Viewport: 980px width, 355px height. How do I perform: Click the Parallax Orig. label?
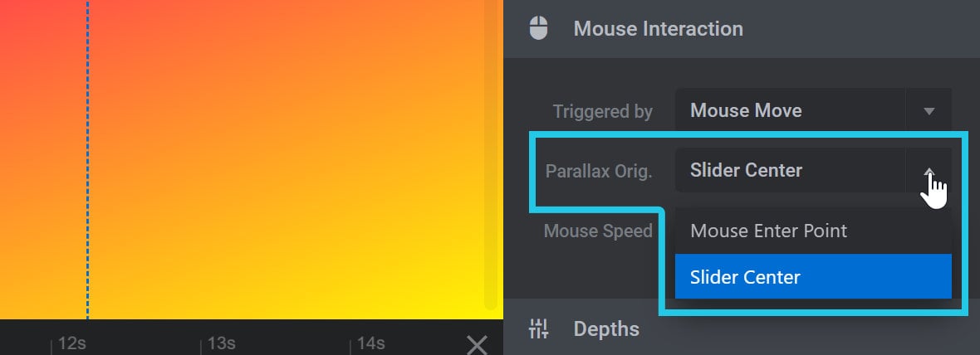pos(599,171)
